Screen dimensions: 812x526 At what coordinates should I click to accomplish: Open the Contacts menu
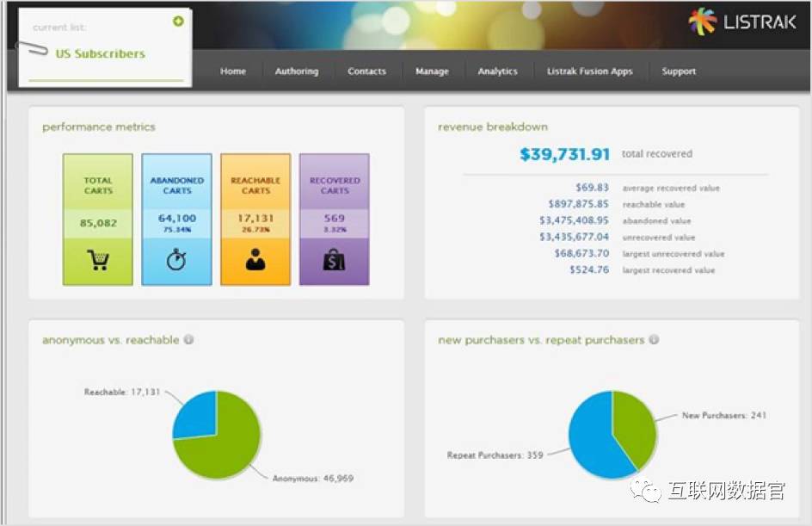366,71
